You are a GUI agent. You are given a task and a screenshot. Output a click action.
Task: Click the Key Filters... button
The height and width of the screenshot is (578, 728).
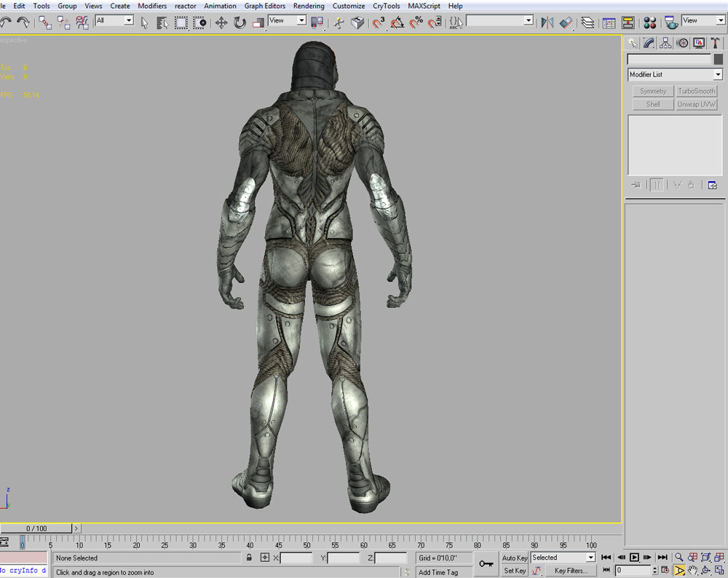570,571
